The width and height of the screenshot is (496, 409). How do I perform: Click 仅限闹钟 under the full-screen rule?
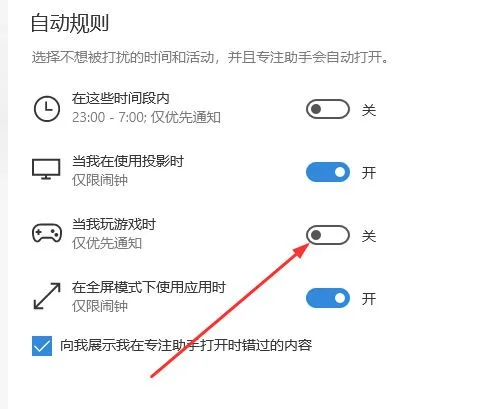click(x=100, y=306)
